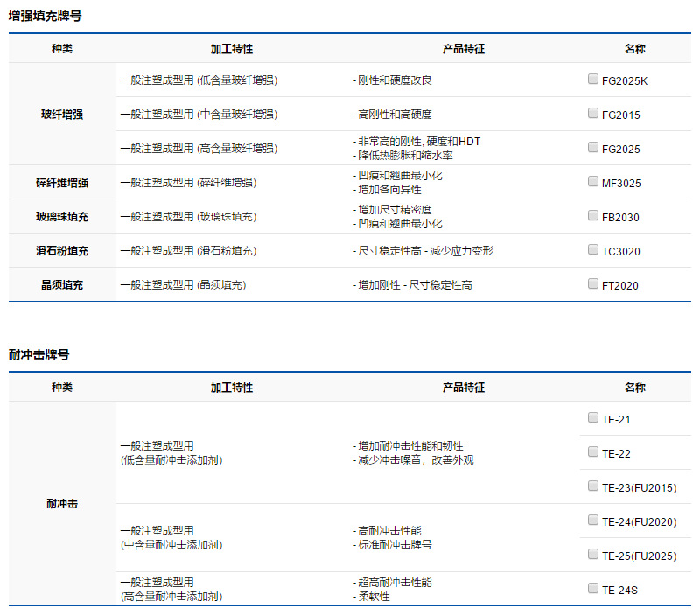Viewport: 700px width, 615px height.
Task: Click 名称 header in 耐冲击牌号 table
Action: tap(635, 388)
